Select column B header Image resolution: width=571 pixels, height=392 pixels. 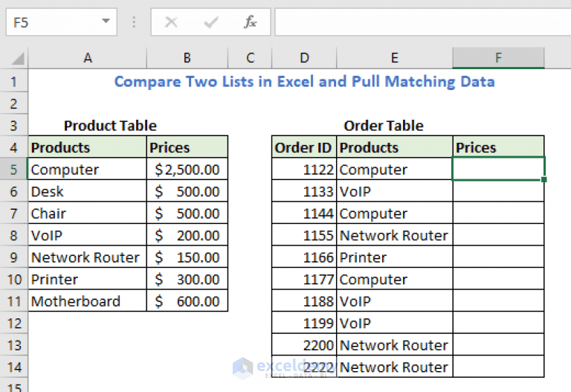pos(187,58)
